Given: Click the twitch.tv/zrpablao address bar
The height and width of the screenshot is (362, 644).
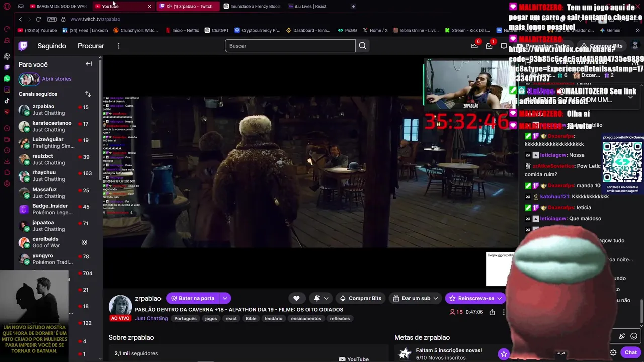Looking at the screenshot, I should (x=95, y=19).
